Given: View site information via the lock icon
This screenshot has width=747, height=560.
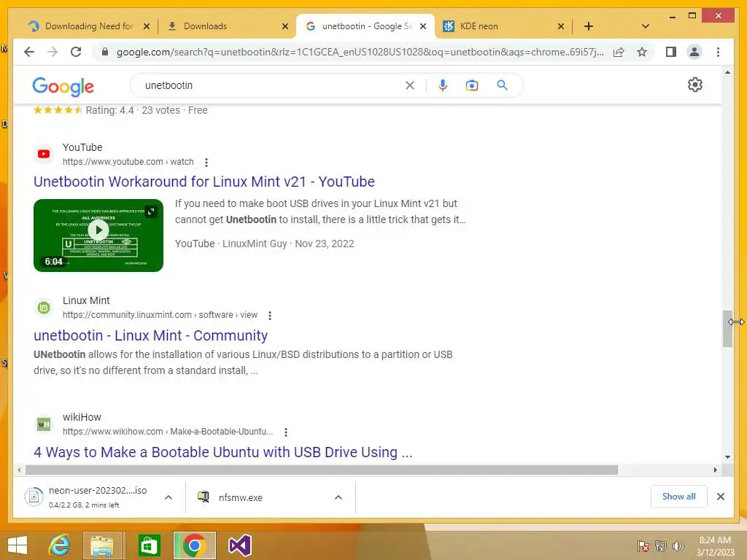Looking at the screenshot, I should point(105,52).
